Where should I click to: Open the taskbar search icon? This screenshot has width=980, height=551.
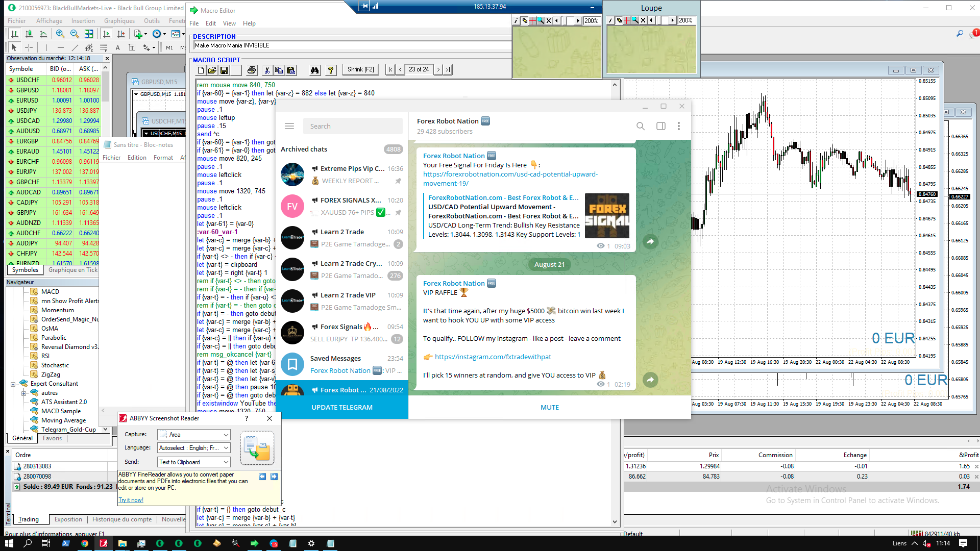tap(28, 543)
